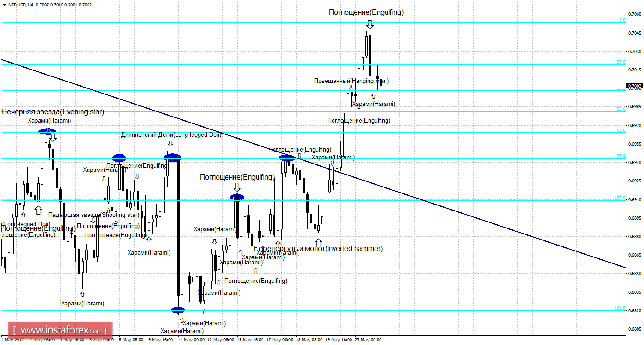Click the 100.0 Fibonacci level label

(x=620, y=198)
